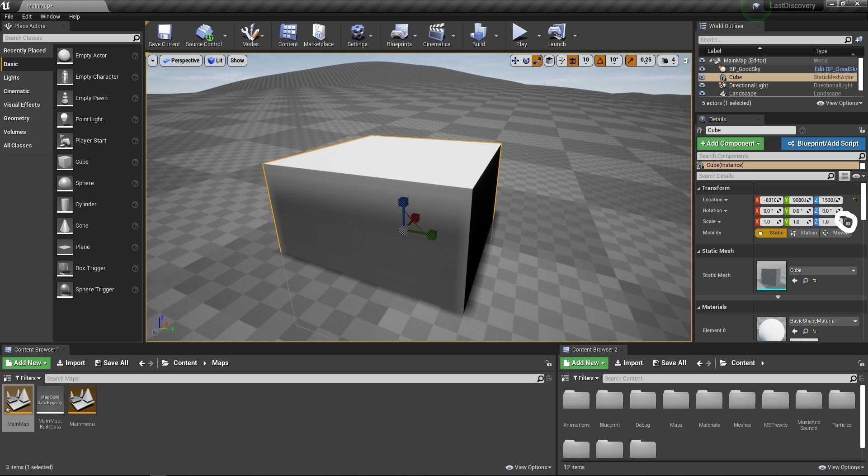Open the Add Component dropdown

(730, 144)
